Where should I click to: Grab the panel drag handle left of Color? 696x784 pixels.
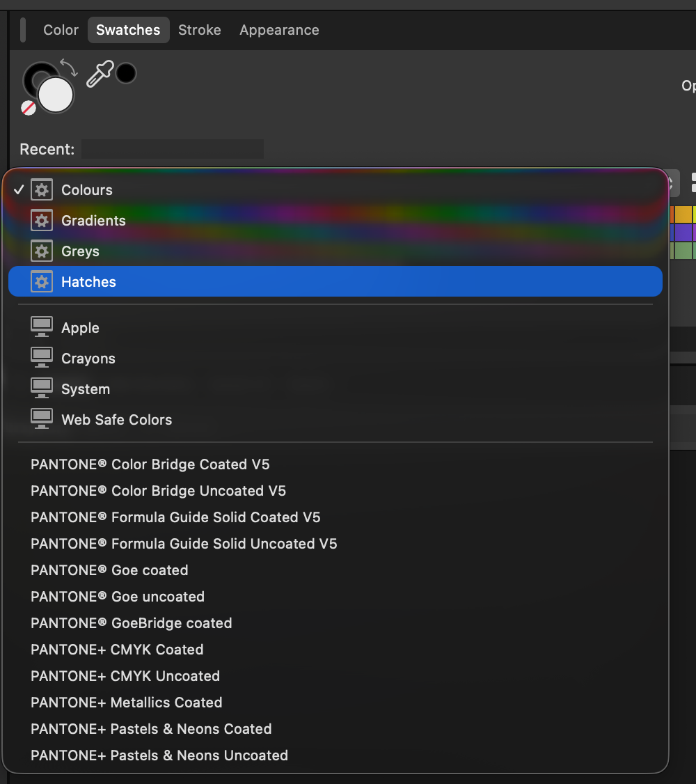coord(23,30)
